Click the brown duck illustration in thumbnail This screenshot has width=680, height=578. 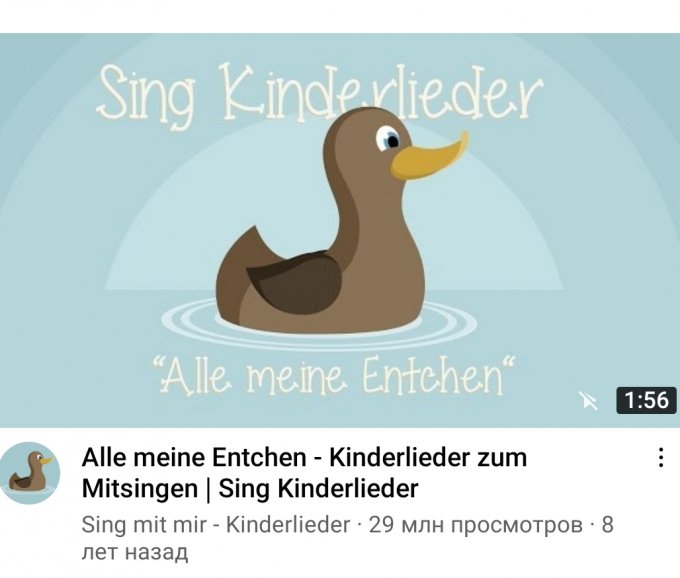(x=332, y=222)
